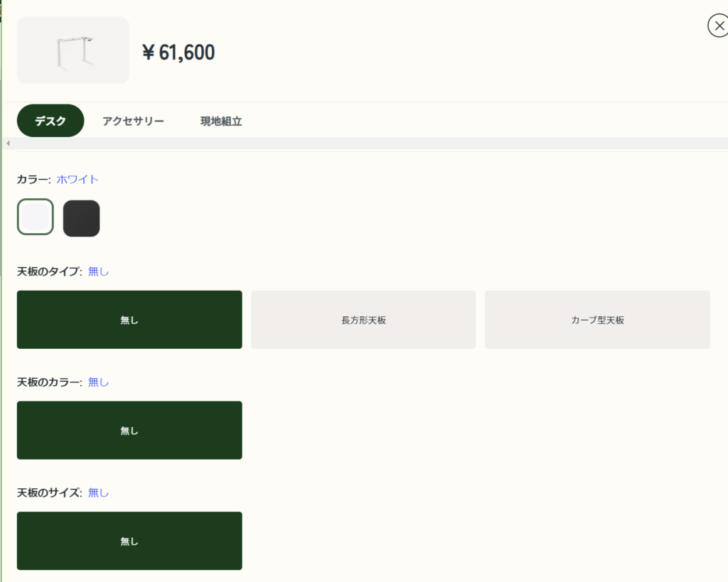The image size is (728, 582).
Task: Click the ¥61,600 price text
Action: pos(178,53)
